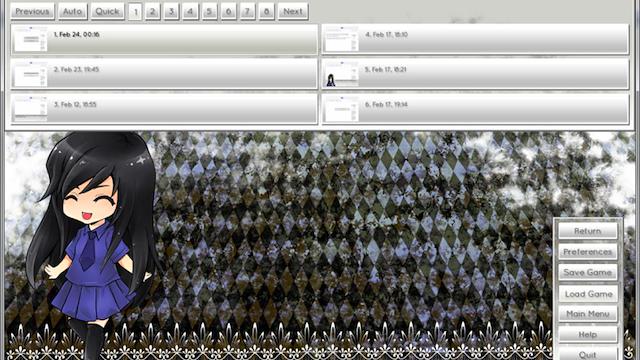Image resolution: width=640 pixels, height=360 pixels.
Task: Open the Load Game screen
Action: (588, 293)
